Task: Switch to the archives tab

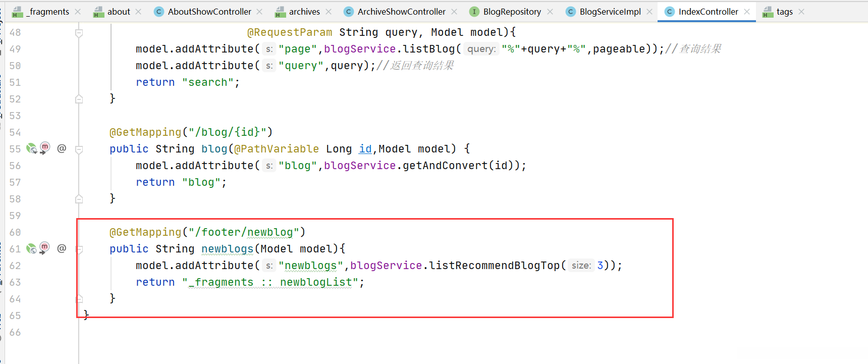Action: 304,12
